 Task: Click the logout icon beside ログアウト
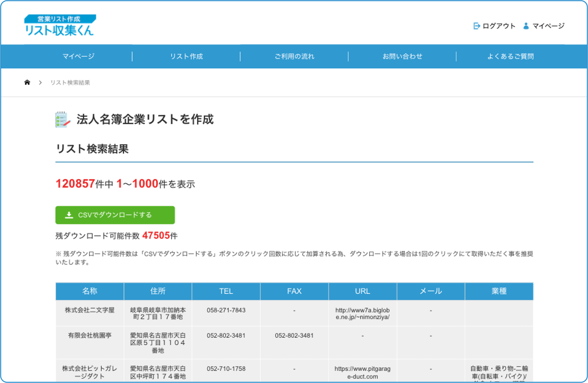coord(477,25)
